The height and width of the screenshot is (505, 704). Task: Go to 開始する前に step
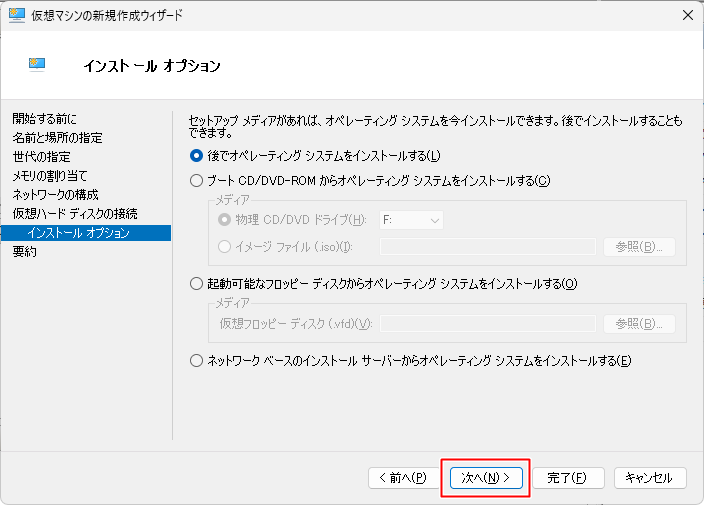[x=45, y=119]
